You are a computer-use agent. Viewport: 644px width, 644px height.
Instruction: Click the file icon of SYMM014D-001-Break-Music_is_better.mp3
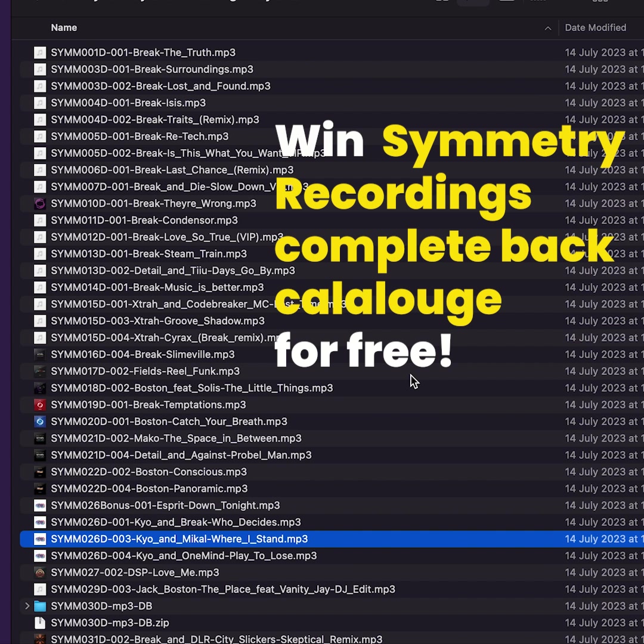(40, 287)
